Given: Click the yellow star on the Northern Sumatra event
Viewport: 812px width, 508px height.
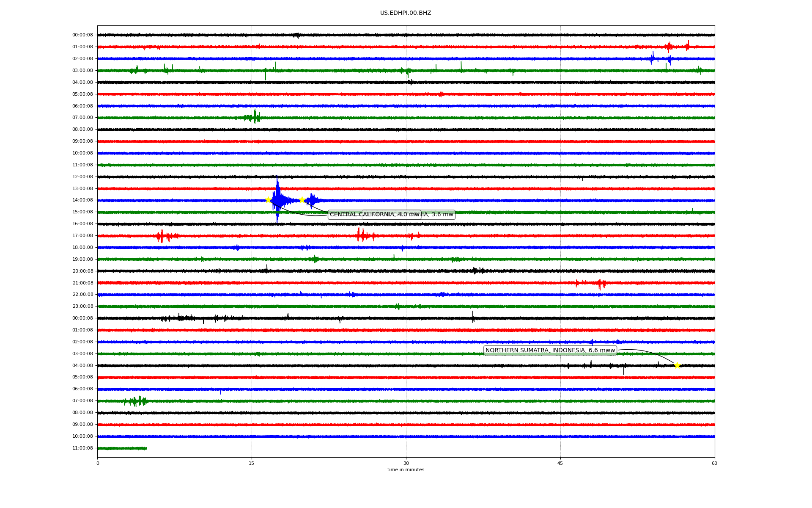Looking at the screenshot, I should coord(677,365).
